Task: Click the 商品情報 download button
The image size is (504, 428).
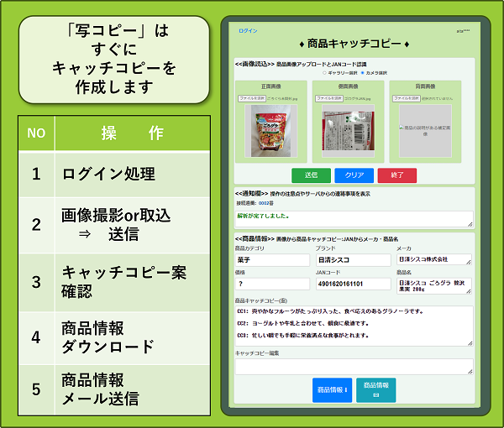Action: [332, 390]
